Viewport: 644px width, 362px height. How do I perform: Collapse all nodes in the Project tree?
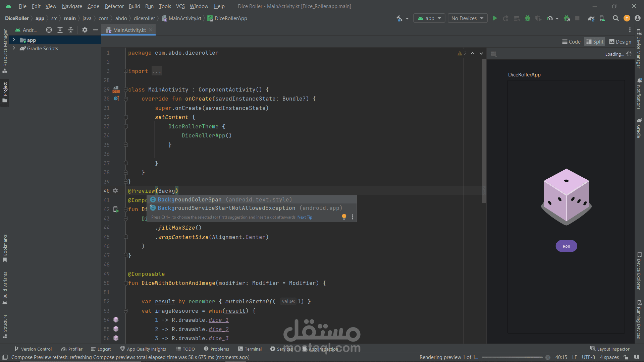(x=70, y=30)
